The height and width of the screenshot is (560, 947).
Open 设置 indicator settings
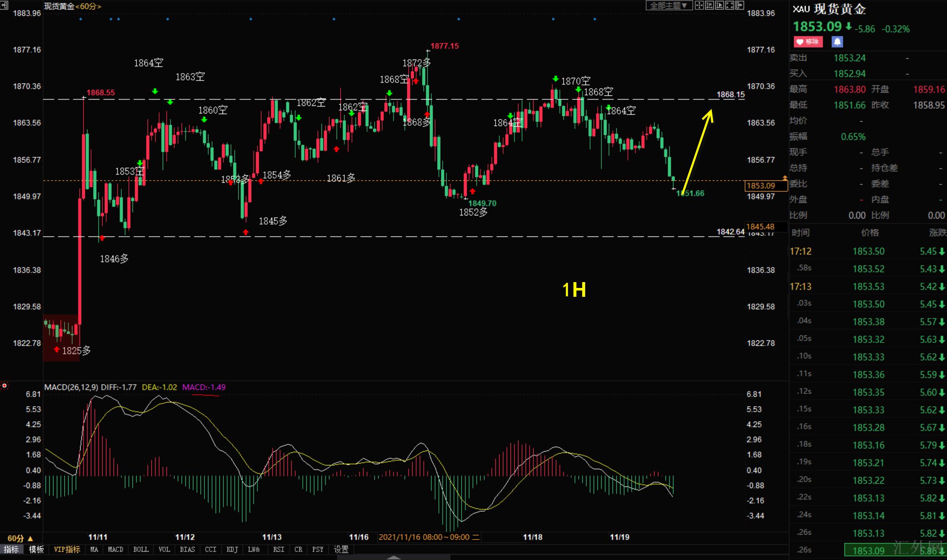point(341,550)
